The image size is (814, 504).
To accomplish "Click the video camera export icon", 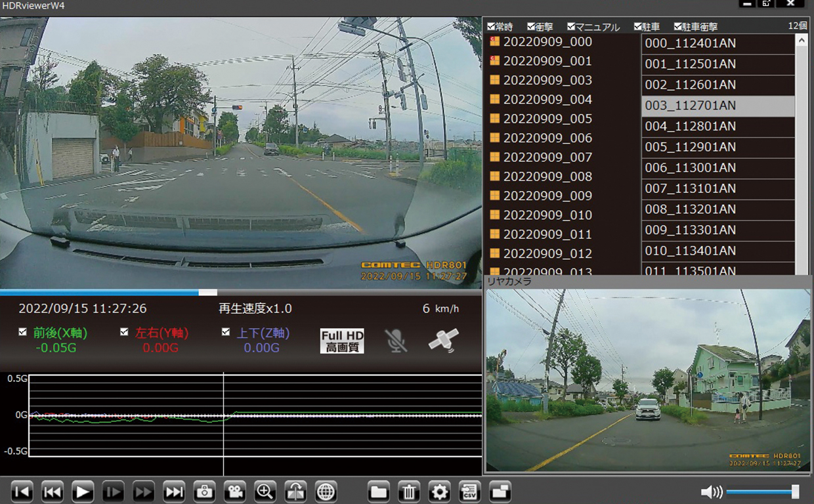I will pos(234,492).
